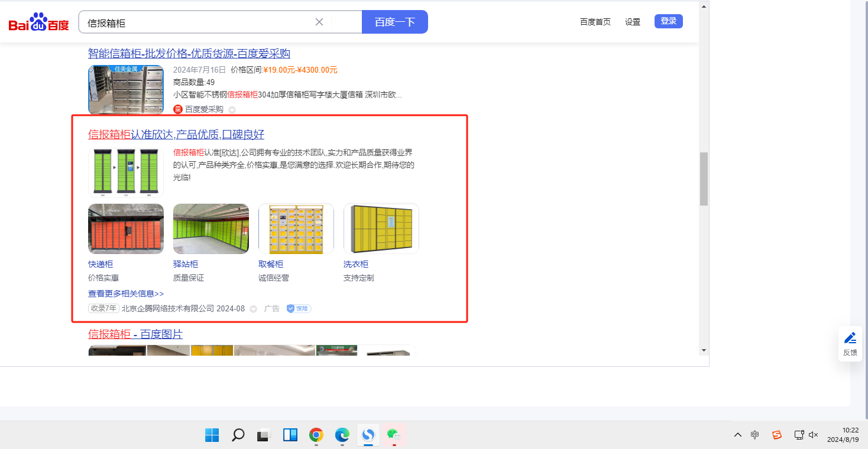
Task: Open WeChat from the taskbar
Action: 394,435
